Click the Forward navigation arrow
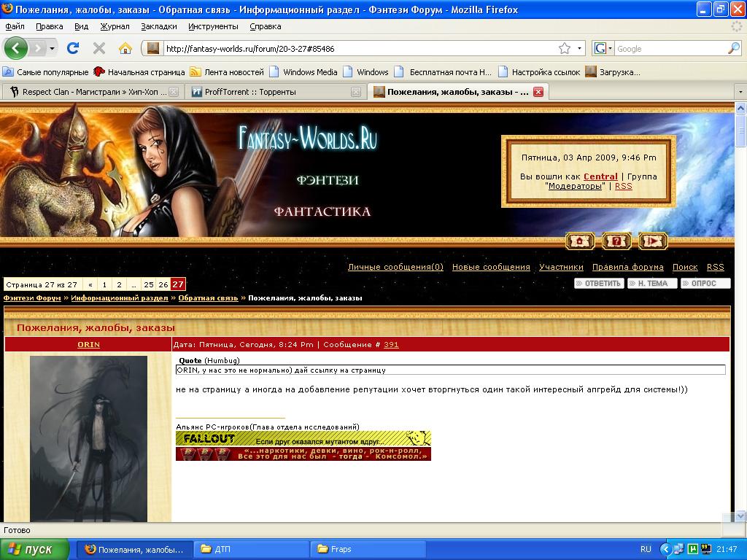 coord(38,48)
